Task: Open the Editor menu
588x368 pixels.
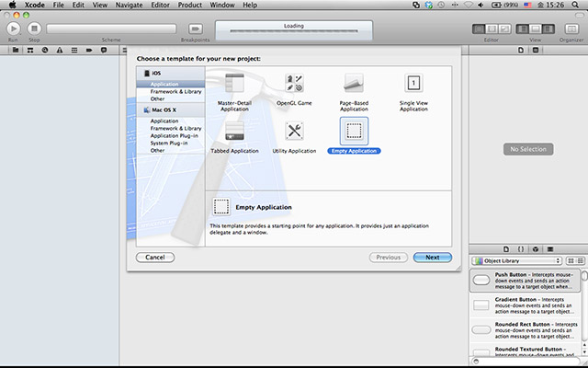Action: click(162, 5)
